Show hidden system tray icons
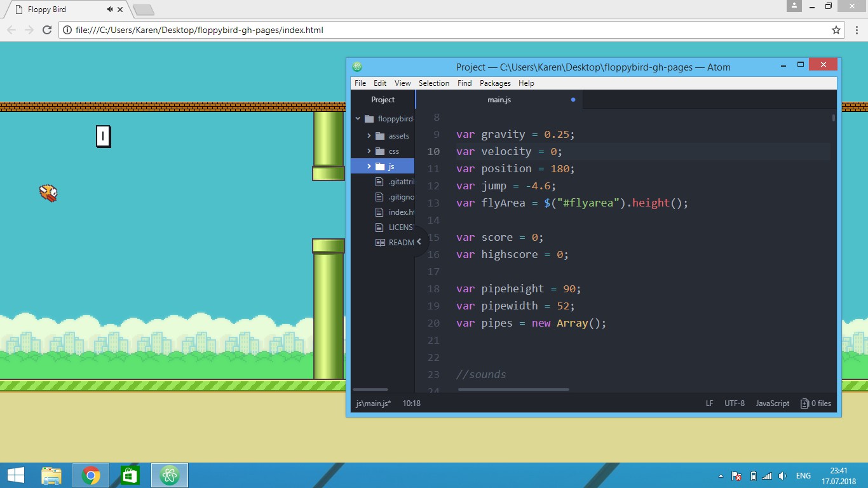This screenshot has width=868, height=488. (721, 476)
